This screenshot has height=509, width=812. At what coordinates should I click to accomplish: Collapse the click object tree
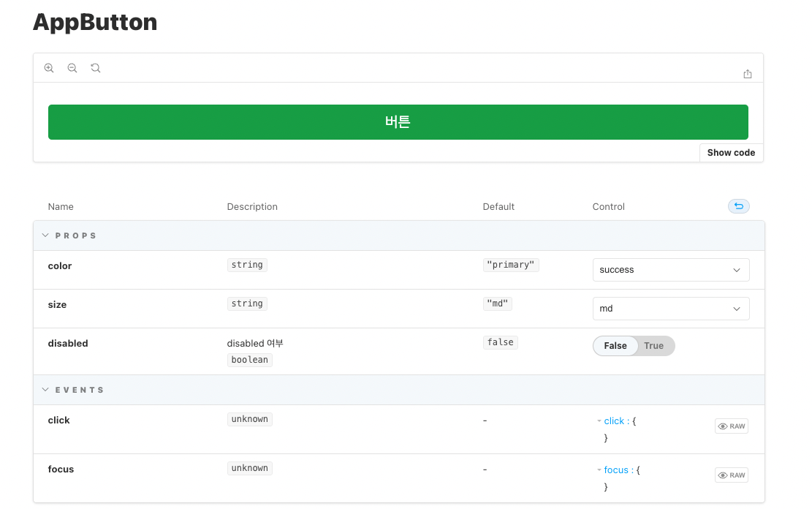click(x=599, y=421)
